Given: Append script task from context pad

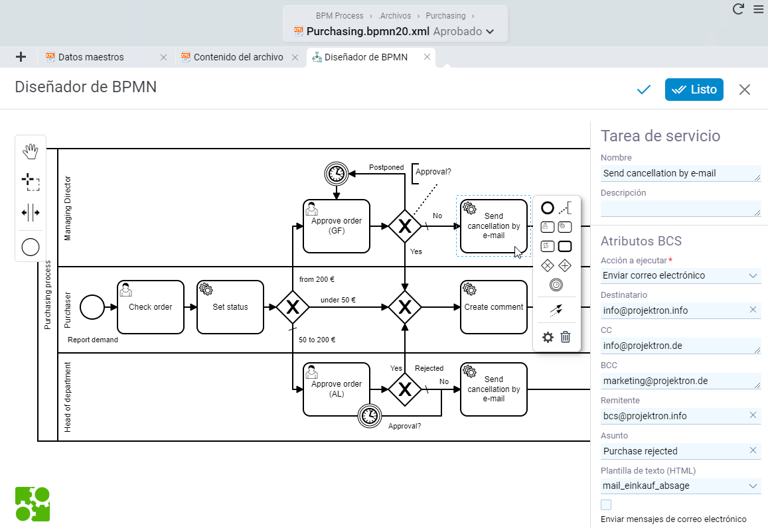Looking at the screenshot, I should coord(547,246).
